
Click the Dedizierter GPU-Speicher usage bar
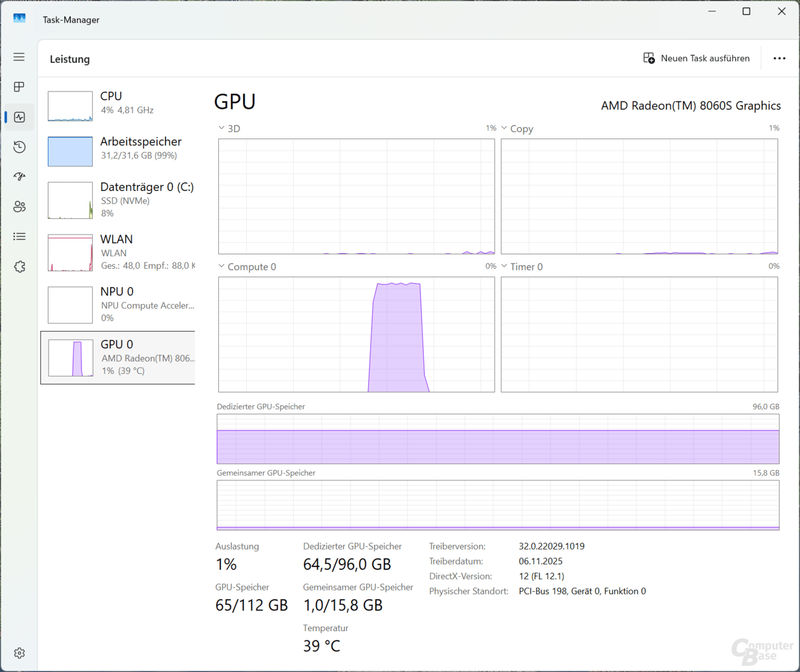coord(498,439)
